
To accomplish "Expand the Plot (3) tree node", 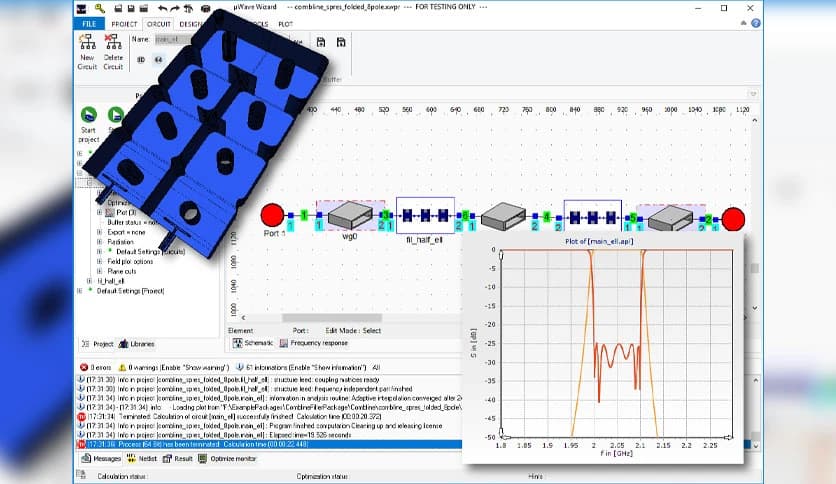I will coord(99,213).
